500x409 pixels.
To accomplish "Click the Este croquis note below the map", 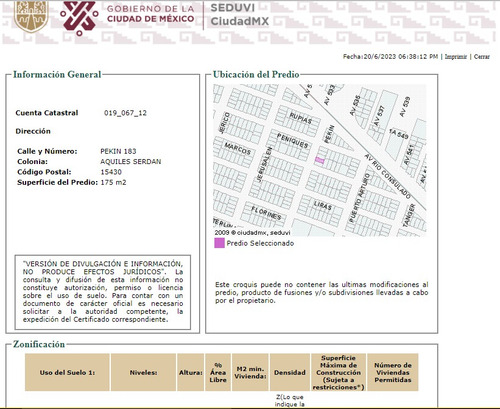I will (321, 293).
